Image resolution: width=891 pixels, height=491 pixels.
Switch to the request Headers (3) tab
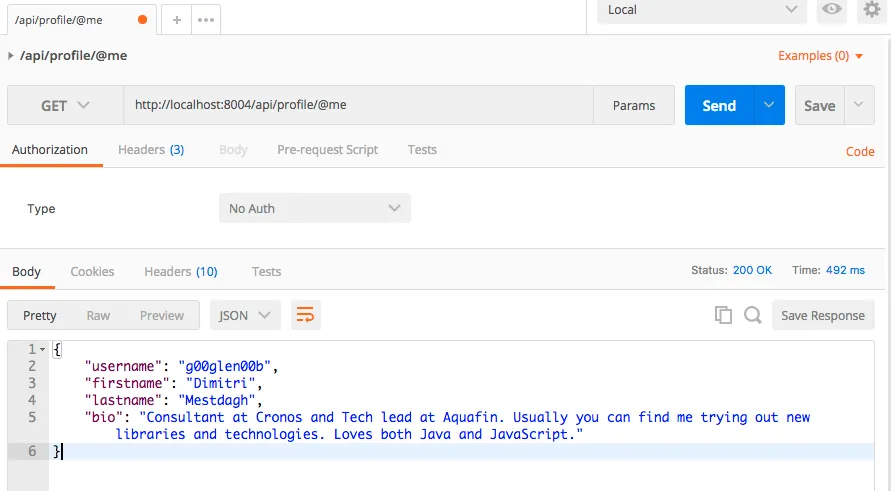[150, 150]
